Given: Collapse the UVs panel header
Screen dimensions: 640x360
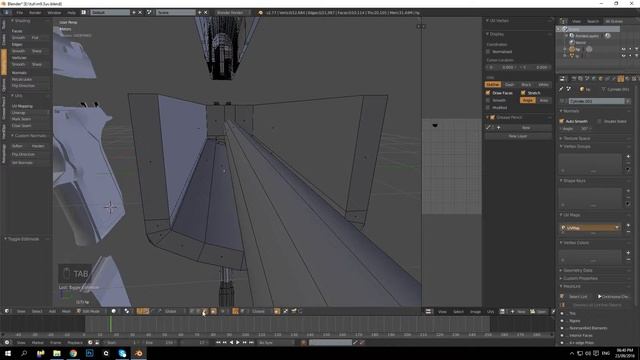Looking at the screenshot, I should coord(18,96).
